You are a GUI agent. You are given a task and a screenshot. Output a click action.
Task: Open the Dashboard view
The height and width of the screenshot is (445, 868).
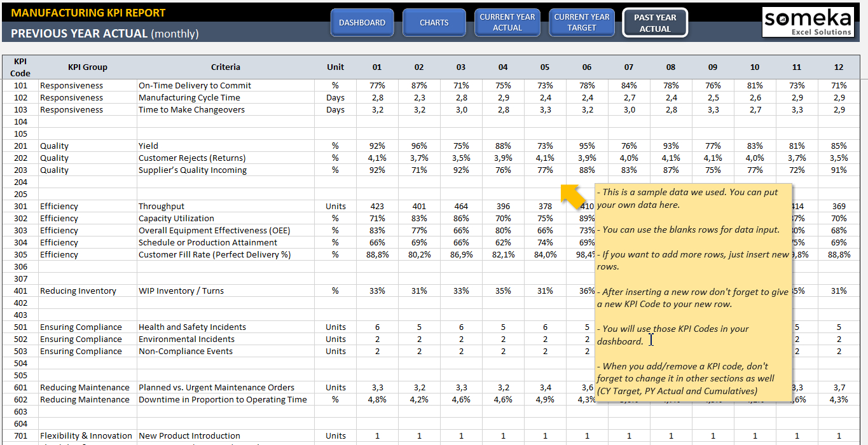[x=362, y=22]
